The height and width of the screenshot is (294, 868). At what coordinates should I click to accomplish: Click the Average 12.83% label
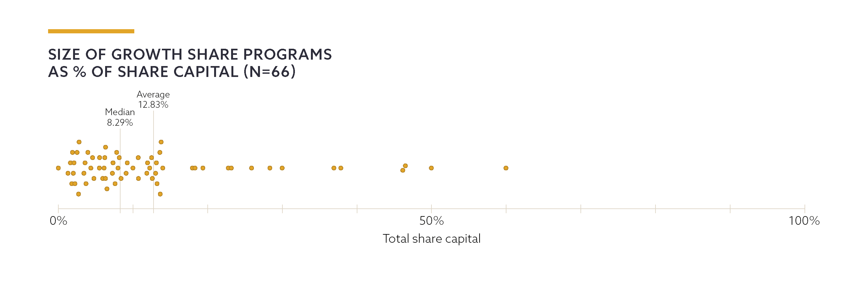tap(153, 99)
